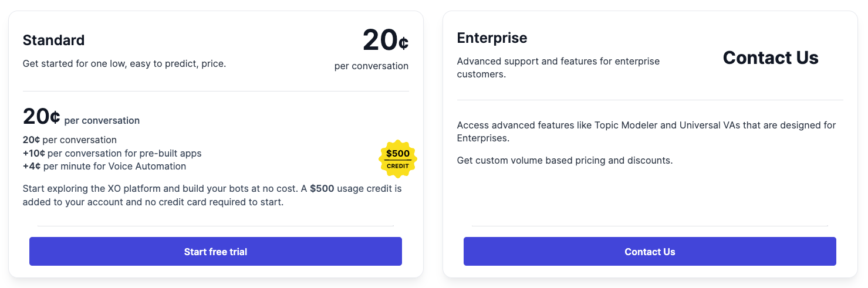Click 'per conversation' label under the top-right price
Viewport: 868px width, 288px height.
371,66
